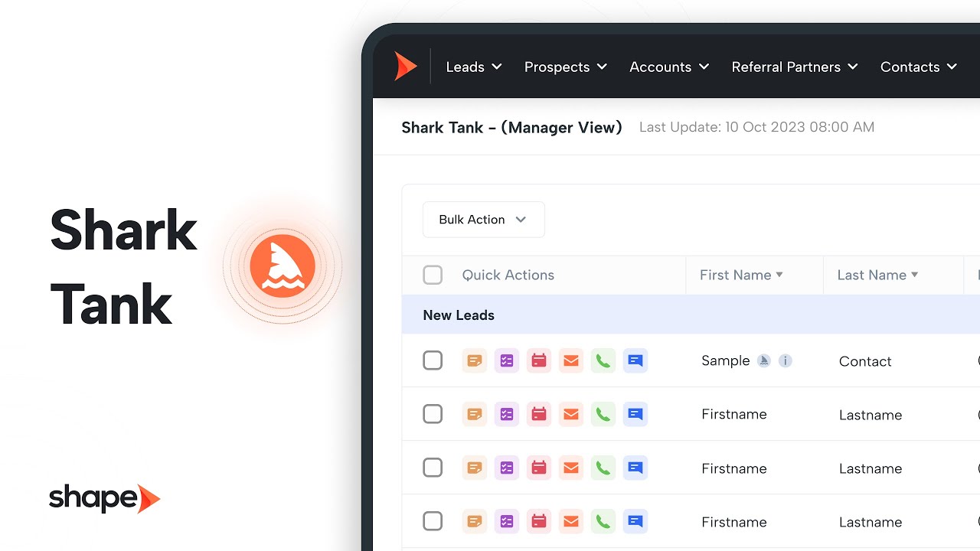
Task: Click the note icon in Sample Contact row
Action: pyautogui.click(x=475, y=360)
